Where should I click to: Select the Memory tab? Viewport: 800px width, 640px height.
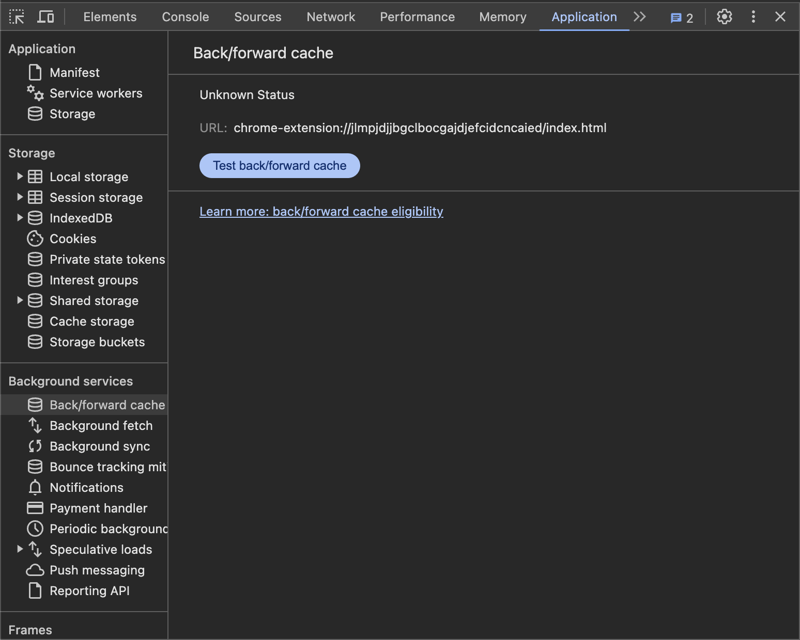tap(503, 17)
